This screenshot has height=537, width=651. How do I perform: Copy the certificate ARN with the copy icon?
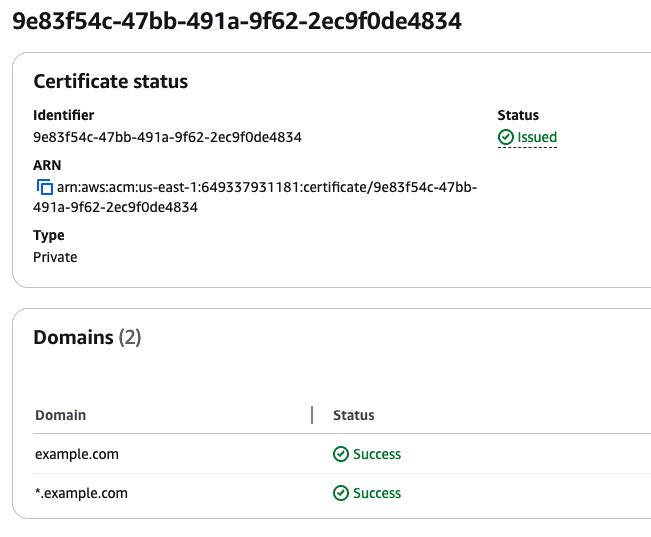[45, 187]
